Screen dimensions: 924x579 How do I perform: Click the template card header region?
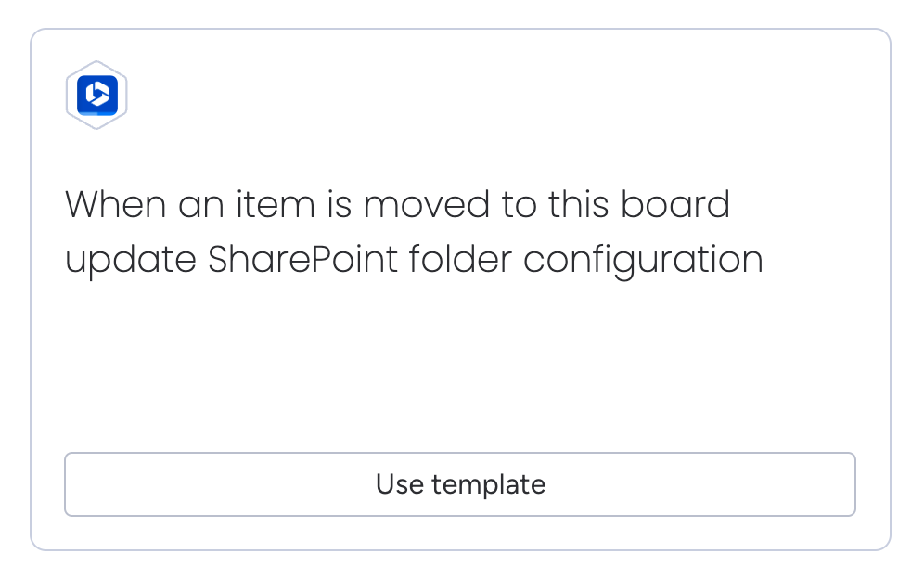(461, 93)
